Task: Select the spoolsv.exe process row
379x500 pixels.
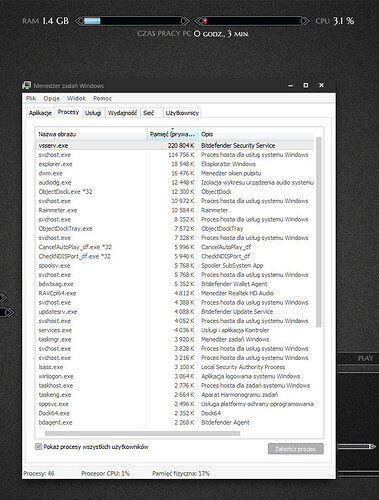Action: click(x=175, y=266)
